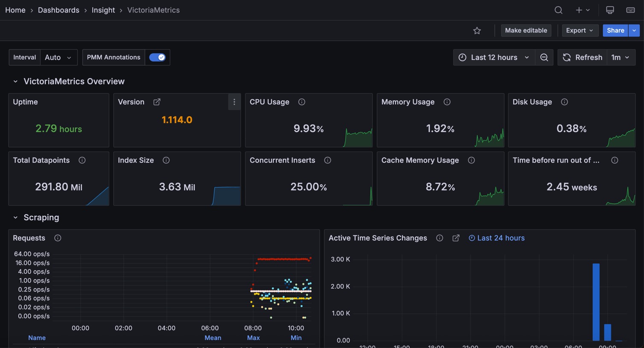
Task: Star this dashboard as a favorite
Action: pos(477,31)
